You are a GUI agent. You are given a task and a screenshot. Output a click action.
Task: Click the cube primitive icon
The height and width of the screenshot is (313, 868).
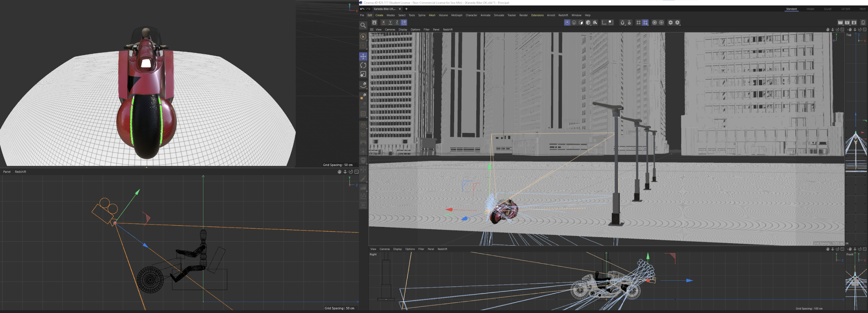[588, 23]
